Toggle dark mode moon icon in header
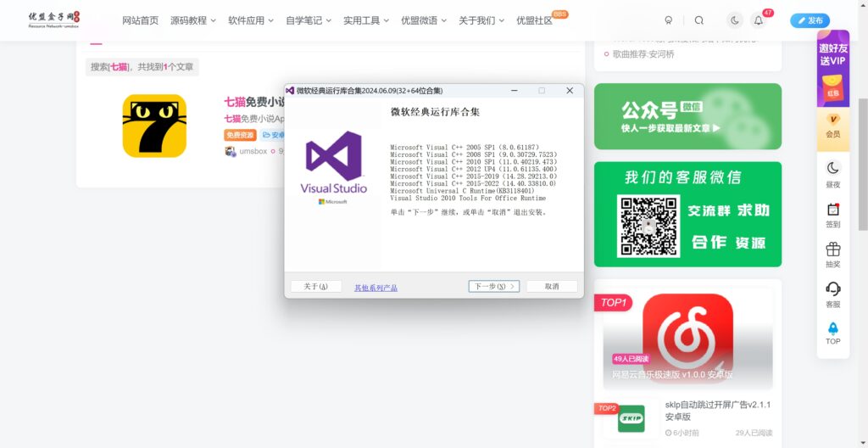Screen dimensions: 868x448 [735, 20]
